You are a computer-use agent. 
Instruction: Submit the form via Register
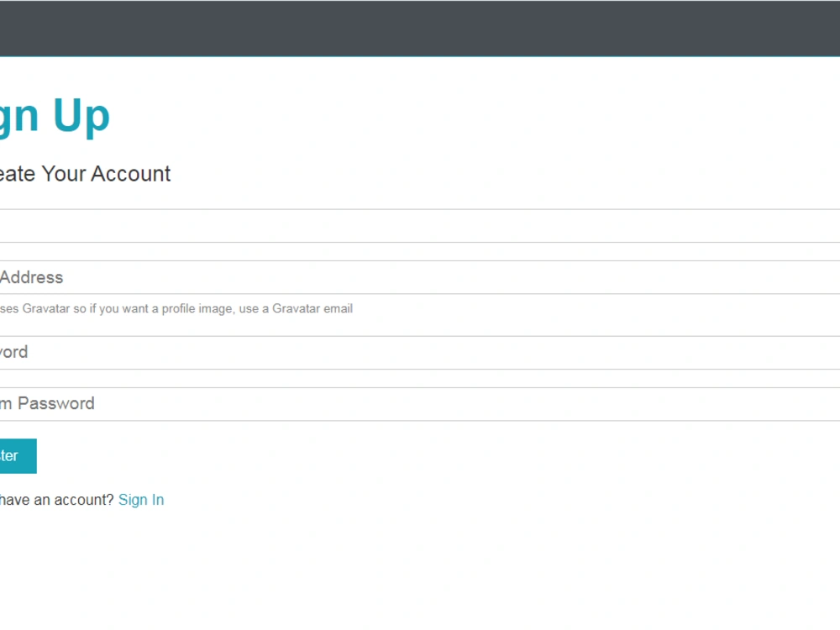(17, 455)
